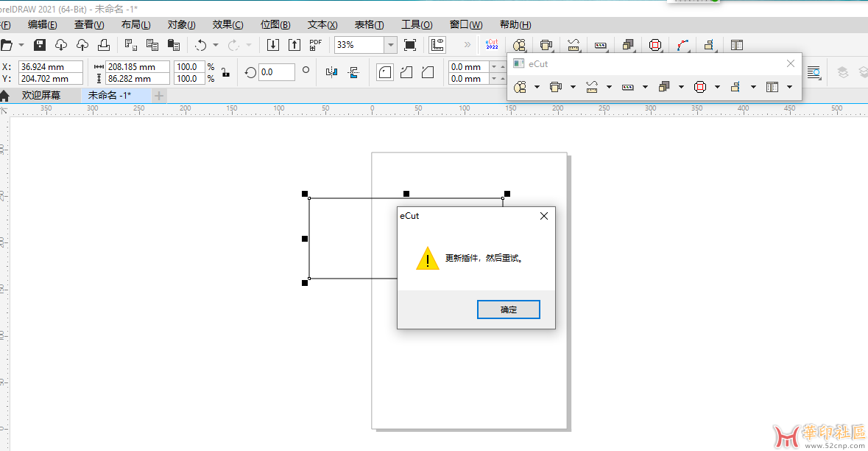Open the 窗口(W) menu
The height and width of the screenshot is (451, 868).
466,24
